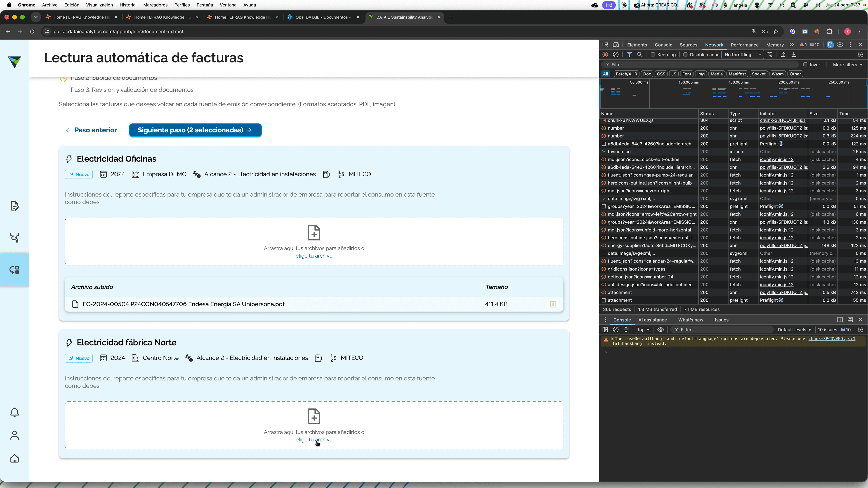The height and width of the screenshot is (488, 868).
Task: Check the Invert filter checkbox
Action: pyautogui.click(x=805, y=65)
